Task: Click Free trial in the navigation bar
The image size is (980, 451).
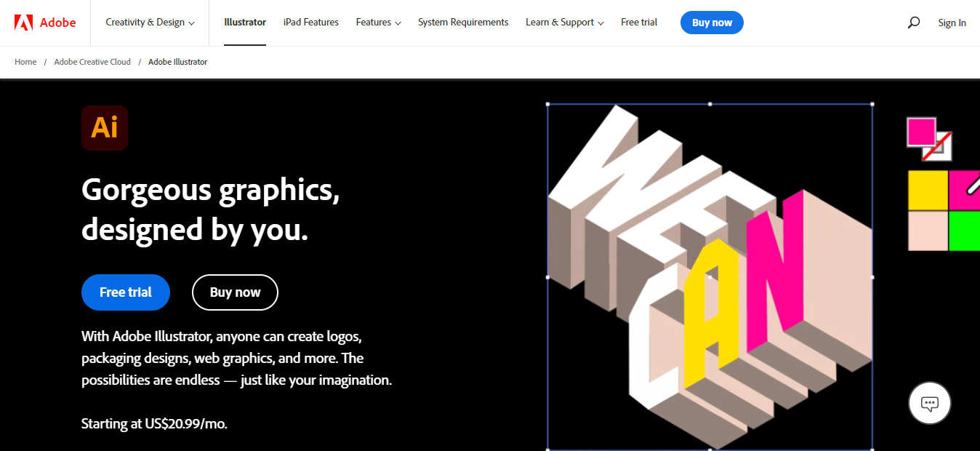Action: [x=639, y=23]
